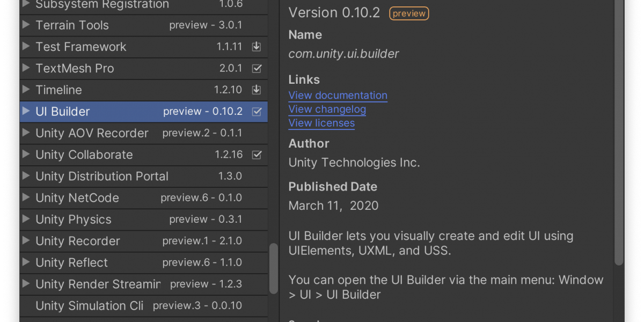Image resolution: width=644 pixels, height=322 pixels.
Task: Open the View licenses link
Action: [x=321, y=123]
